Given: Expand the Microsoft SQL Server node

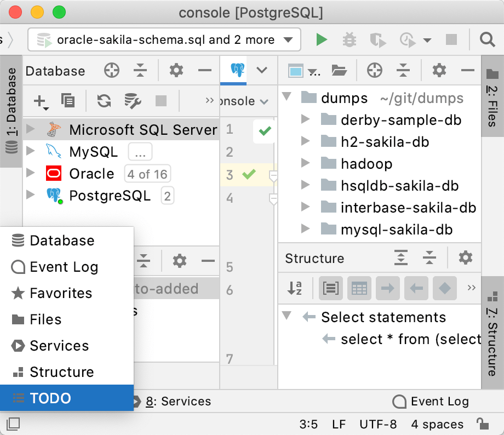Looking at the screenshot, I should click(x=31, y=129).
